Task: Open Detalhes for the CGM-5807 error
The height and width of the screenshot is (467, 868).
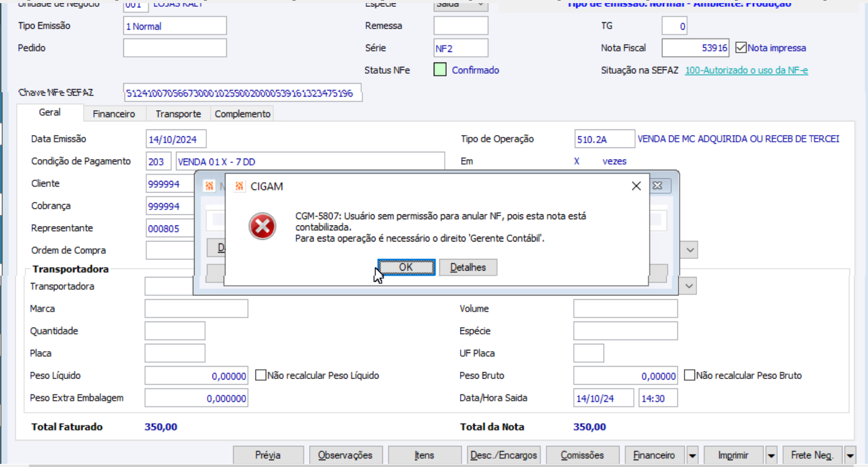Action: (468, 268)
